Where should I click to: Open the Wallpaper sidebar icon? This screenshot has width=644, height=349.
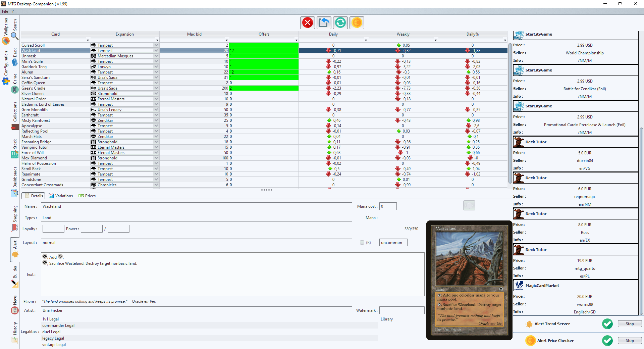6,41
